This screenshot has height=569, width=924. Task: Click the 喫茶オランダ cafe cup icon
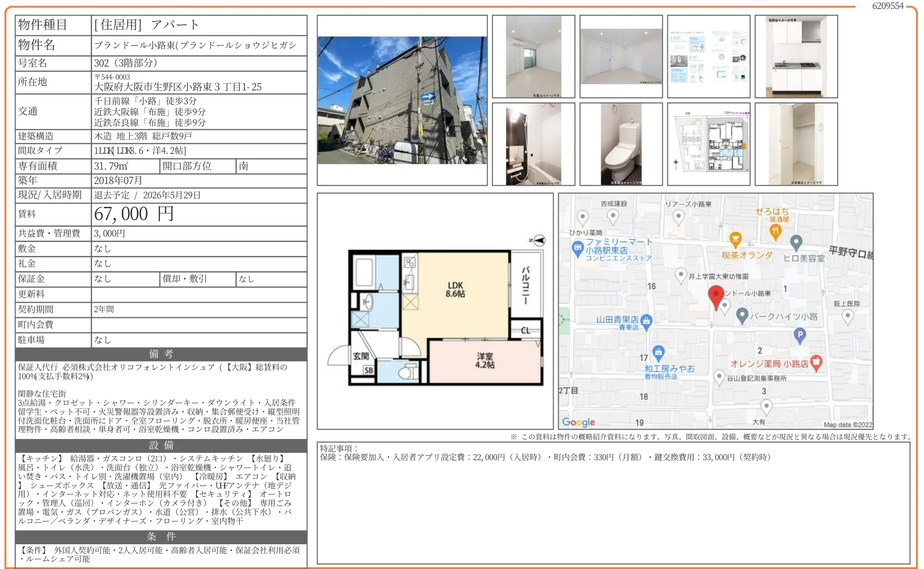click(x=735, y=239)
